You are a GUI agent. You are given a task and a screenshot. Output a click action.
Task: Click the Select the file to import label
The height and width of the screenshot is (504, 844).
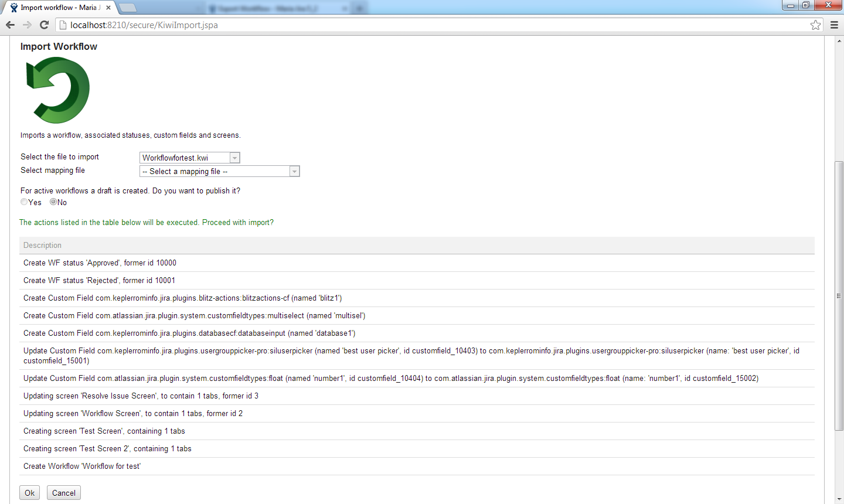60,157
